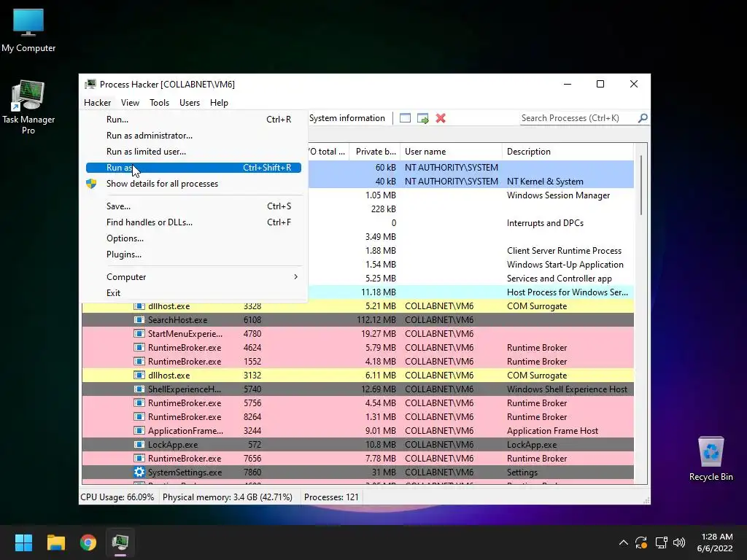747x560 pixels.
Task: Click the Windows Session Manager description
Action: [558, 195]
